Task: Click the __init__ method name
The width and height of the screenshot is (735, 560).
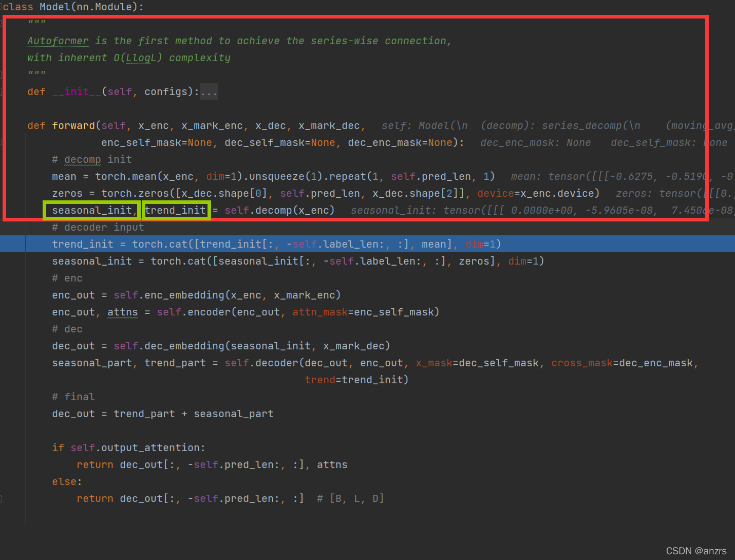Action: pyautogui.click(x=77, y=91)
